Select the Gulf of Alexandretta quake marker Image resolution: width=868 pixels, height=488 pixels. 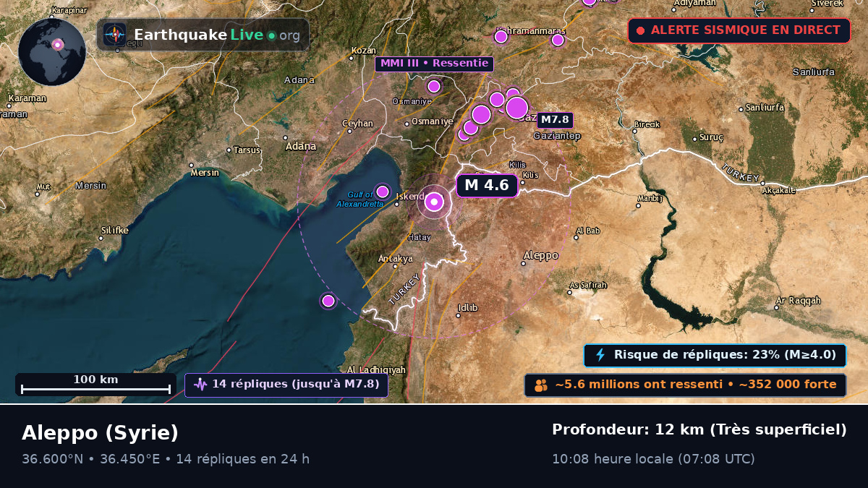[383, 192]
